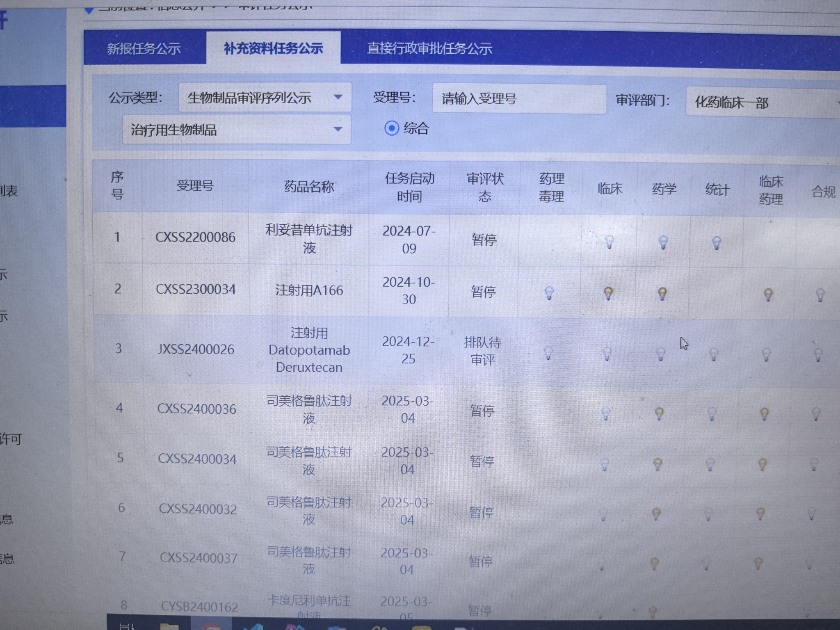Viewport: 840px width, 630px height.
Task: Click the 临床 bulb for CXSS2400034
Action: pyautogui.click(x=605, y=465)
